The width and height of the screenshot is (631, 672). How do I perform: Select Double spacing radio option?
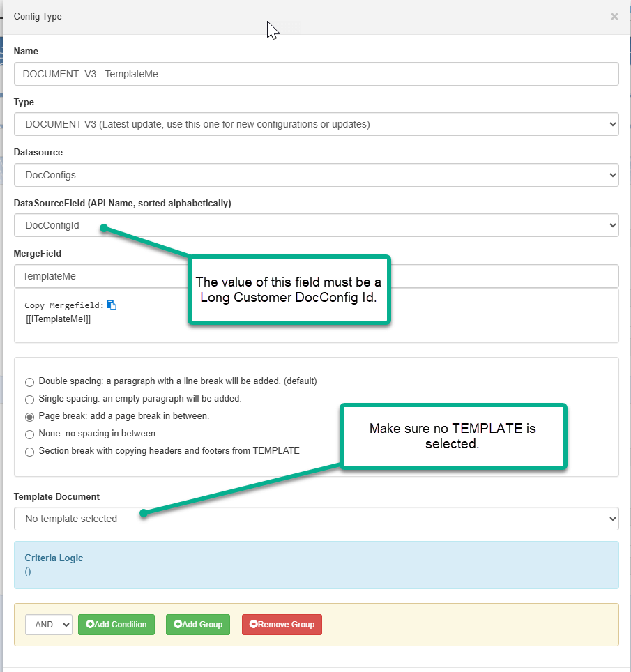29,382
